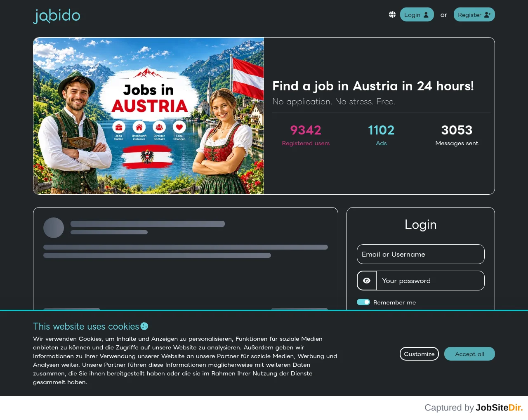Toggle the Remember me switch
This screenshot has height=420, width=528.
363,302
